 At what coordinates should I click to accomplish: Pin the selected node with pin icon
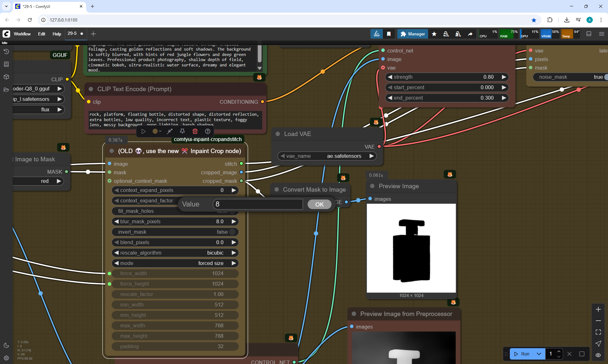tap(182, 131)
